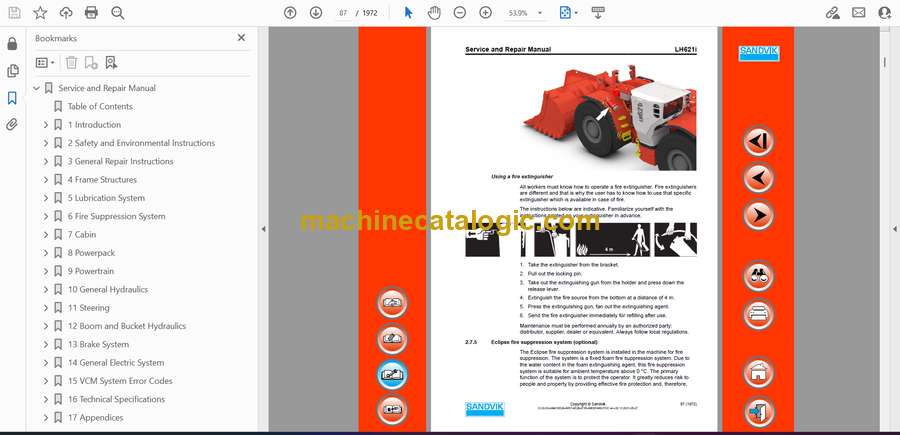This screenshot has width=900, height=435.
Task: Expand the 5 Lubrication System bookmark
Action: 46,198
